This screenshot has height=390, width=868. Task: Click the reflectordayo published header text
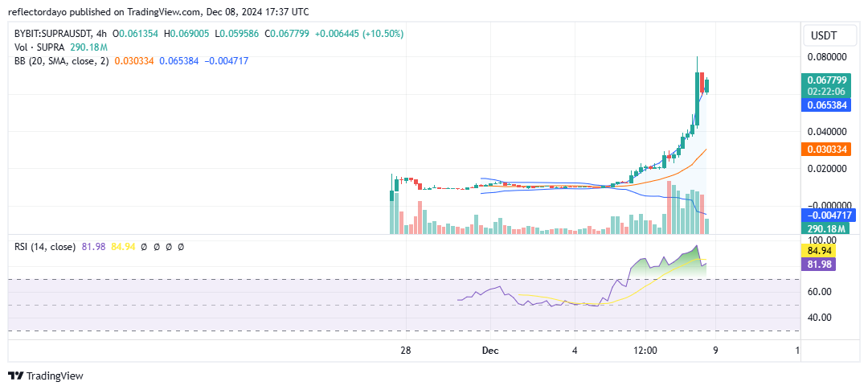[x=158, y=11]
